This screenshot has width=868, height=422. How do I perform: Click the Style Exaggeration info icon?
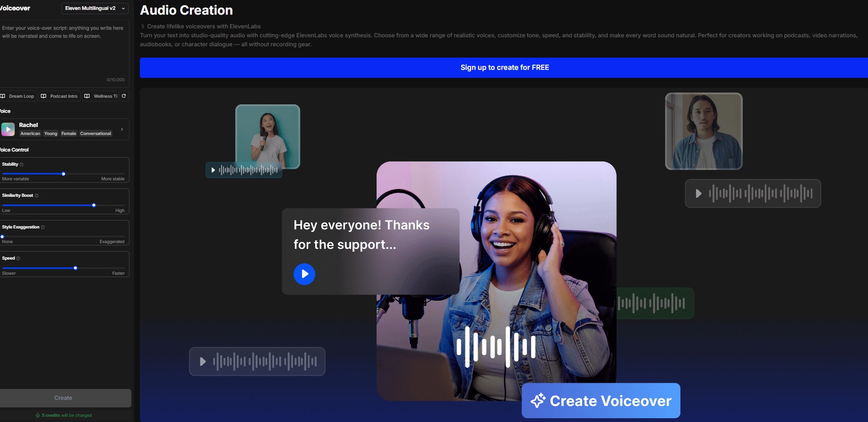click(x=43, y=228)
